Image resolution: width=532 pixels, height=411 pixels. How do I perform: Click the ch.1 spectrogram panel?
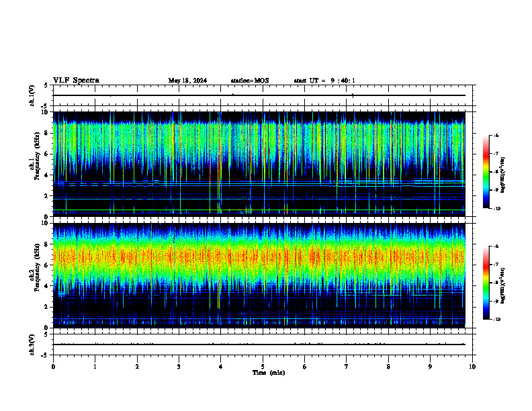[259, 164]
